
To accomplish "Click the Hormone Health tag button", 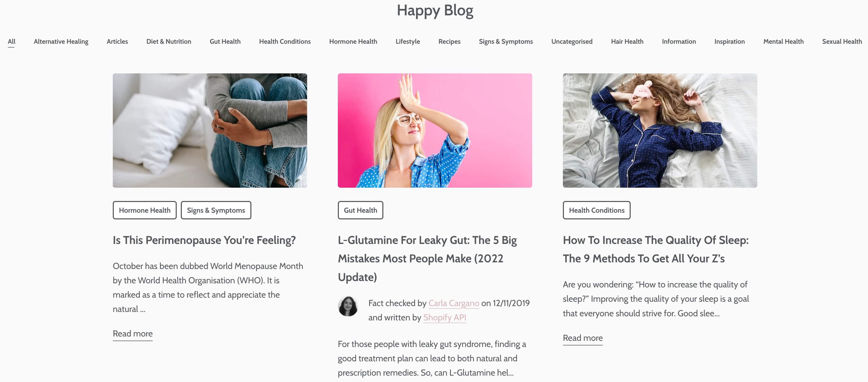I will pos(144,210).
